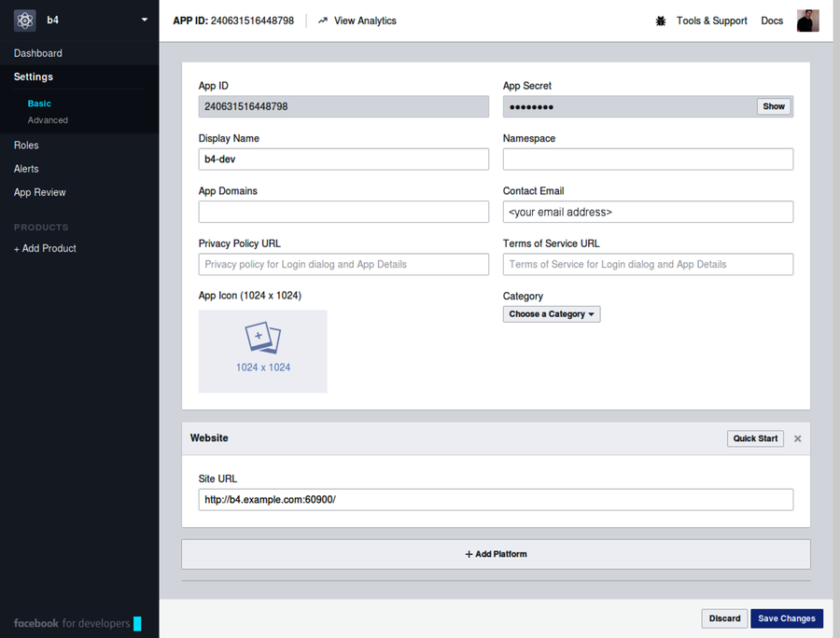Click the Save Changes button

(x=787, y=618)
